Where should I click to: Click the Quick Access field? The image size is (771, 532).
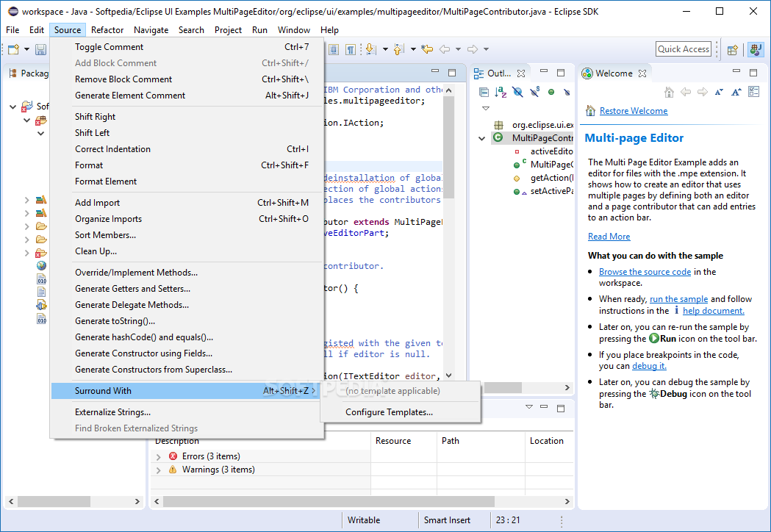coord(684,49)
